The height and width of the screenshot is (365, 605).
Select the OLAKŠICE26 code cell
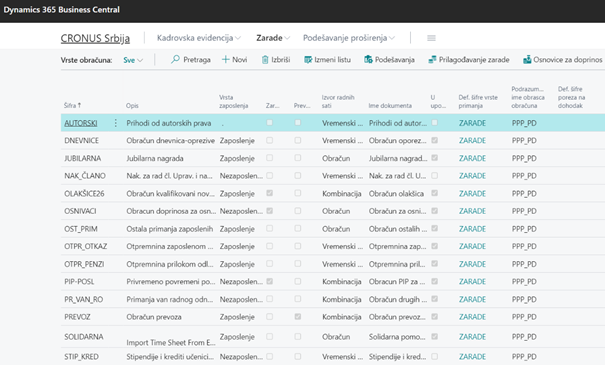pyautogui.click(x=84, y=194)
